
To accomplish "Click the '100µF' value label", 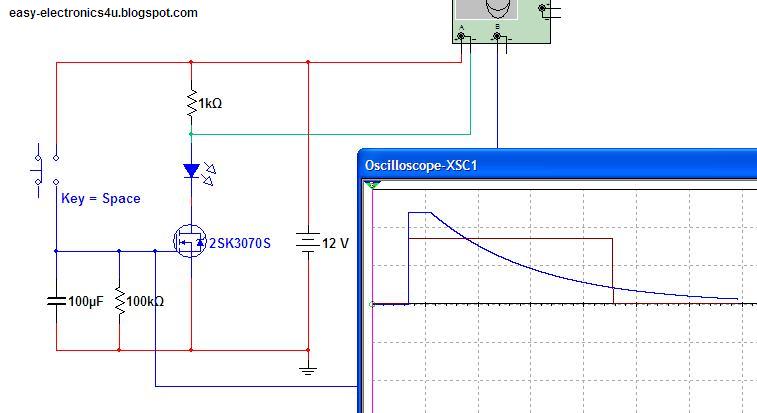I will point(85,301).
